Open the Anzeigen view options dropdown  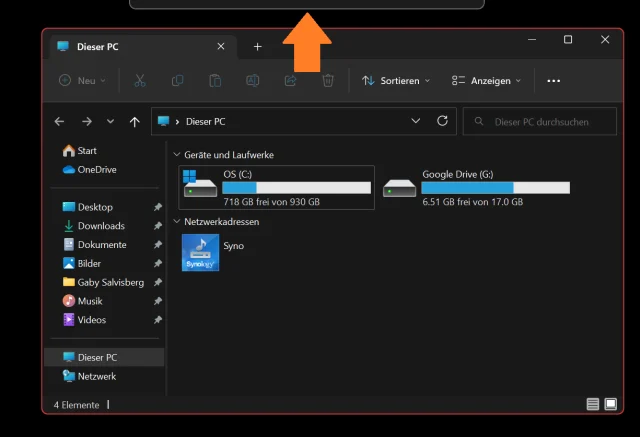coord(486,81)
